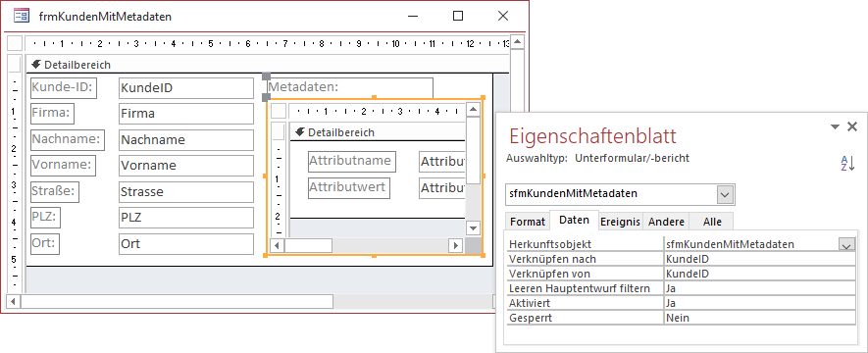Switch to the Daten tab
The height and width of the screenshot is (353, 868).
tap(574, 221)
